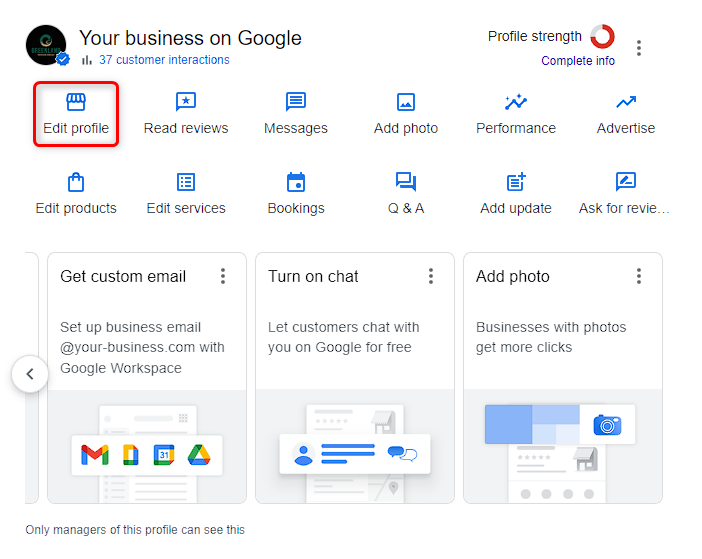This screenshot has height=559, width=702.
Task: Click the Google Docs icon in email card
Action: tap(130, 455)
